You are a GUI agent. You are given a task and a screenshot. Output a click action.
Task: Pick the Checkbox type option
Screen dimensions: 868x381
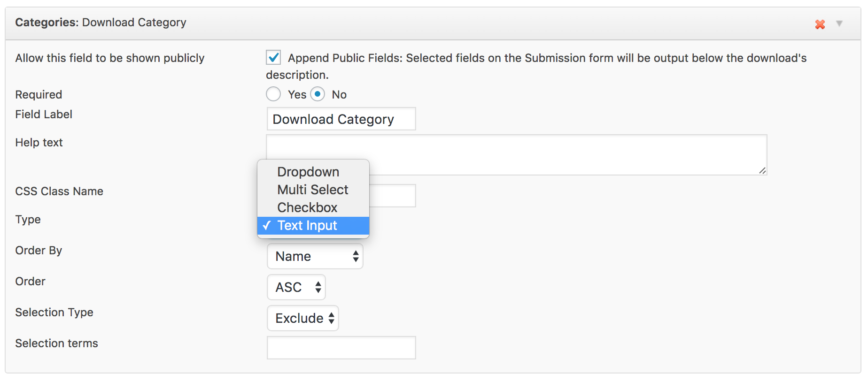(307, 207)
